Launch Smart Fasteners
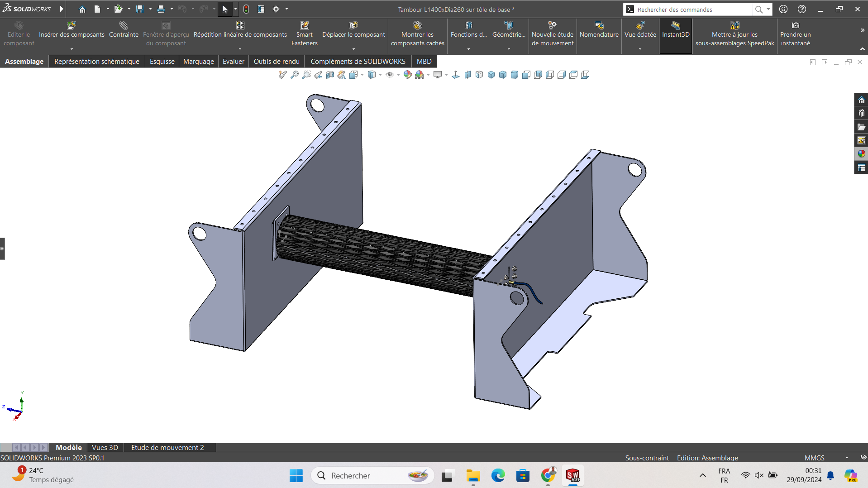 pos(305,34)
